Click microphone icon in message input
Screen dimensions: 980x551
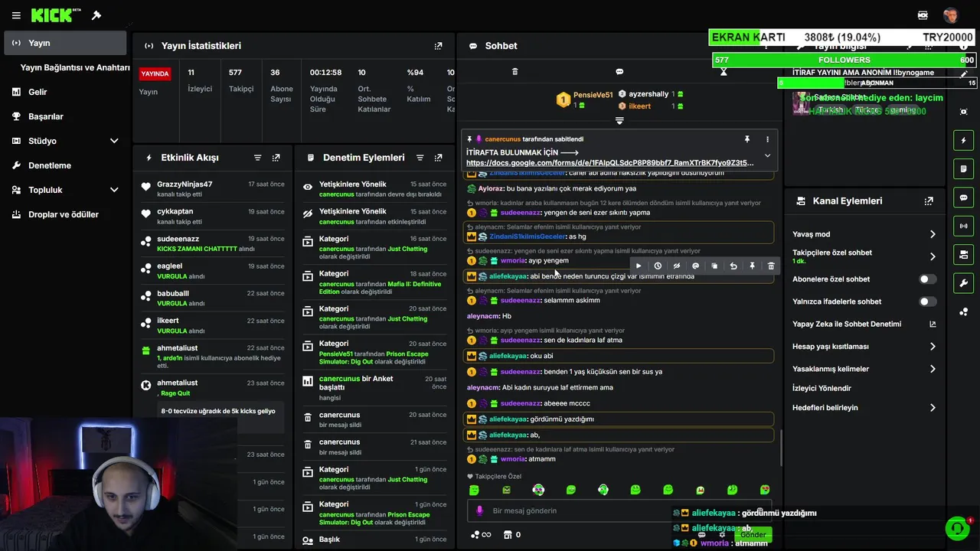click(x=479, y=510)
